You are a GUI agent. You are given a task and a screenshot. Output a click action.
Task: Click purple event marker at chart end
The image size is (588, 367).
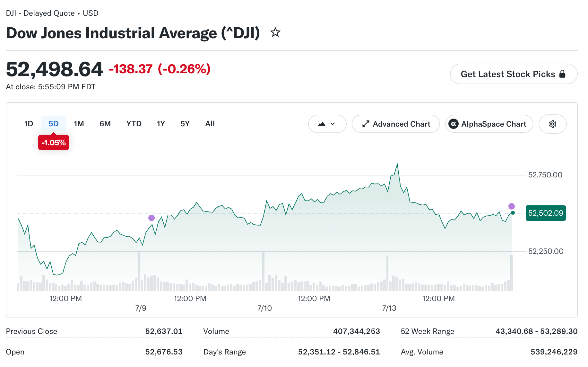tap(512, 206)
